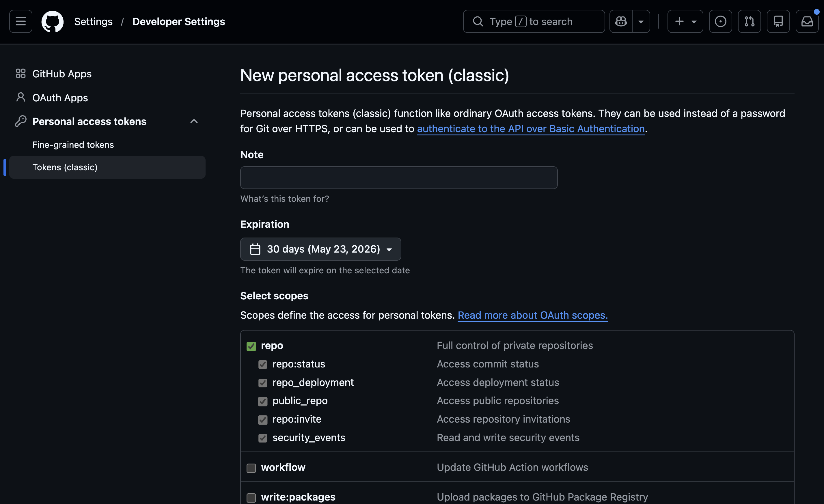The image size is (824, 504).
Task: Click the Developer Settings breadcrumb
Action: pyautogui.click(x=179, y=21)
